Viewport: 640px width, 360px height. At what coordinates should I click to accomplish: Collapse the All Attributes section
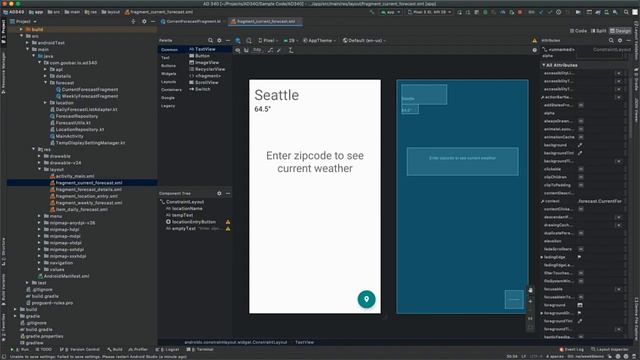[544, 65]
